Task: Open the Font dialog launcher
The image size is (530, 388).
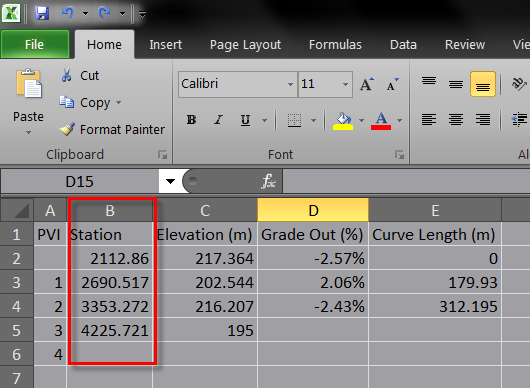Action: click(400, 155)
